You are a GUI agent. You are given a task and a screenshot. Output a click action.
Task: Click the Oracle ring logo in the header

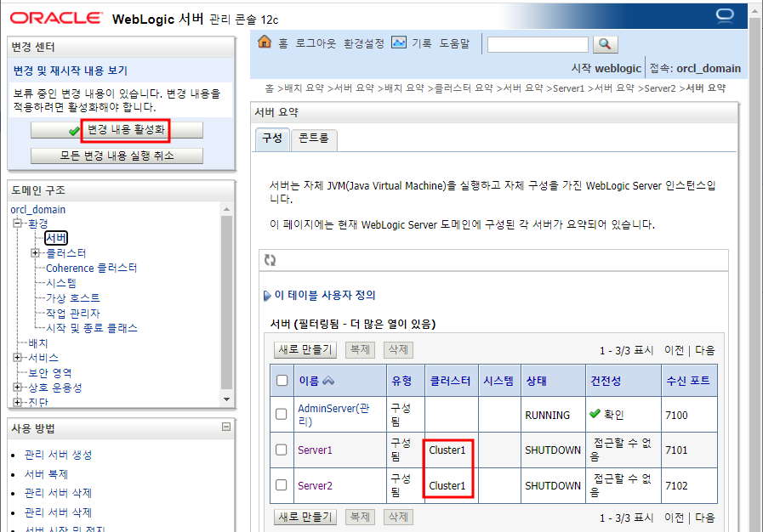pyautogui.click(x=725, y=15)
